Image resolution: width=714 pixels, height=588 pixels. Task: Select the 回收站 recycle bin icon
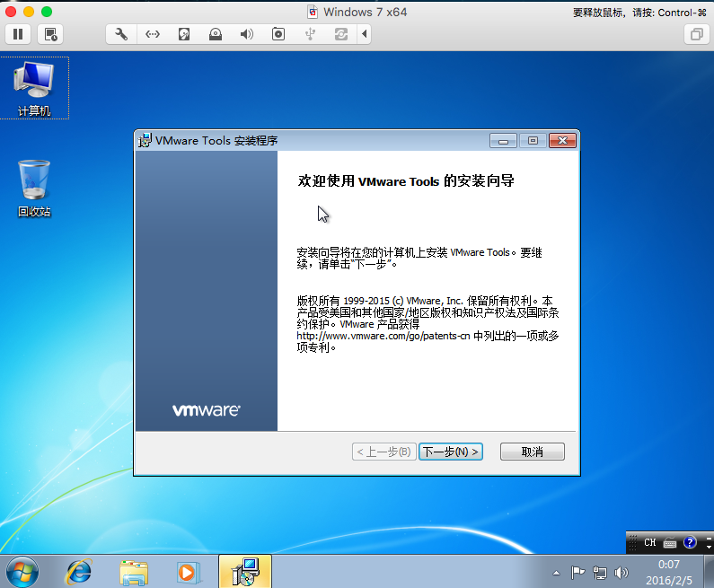(x=34, y=189)
